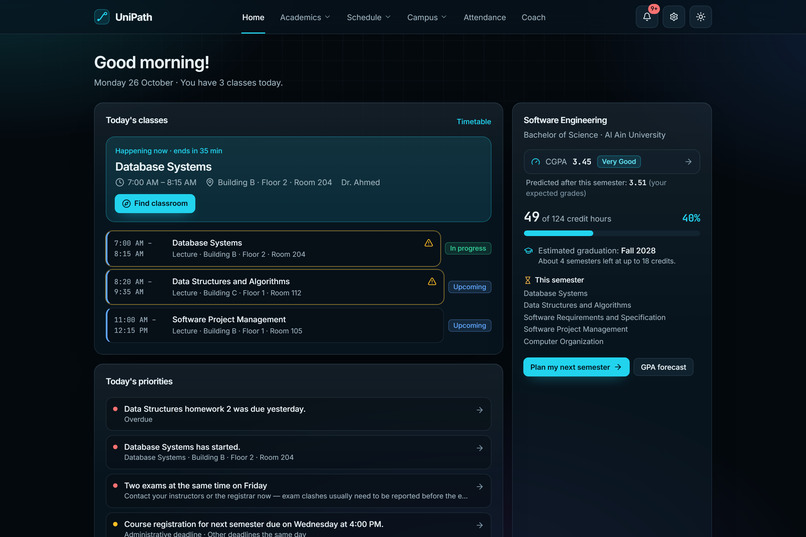This screenshot has height=537, width=806.
Task: Select the Software Project Management class row
Action: (x=274, y=325)
